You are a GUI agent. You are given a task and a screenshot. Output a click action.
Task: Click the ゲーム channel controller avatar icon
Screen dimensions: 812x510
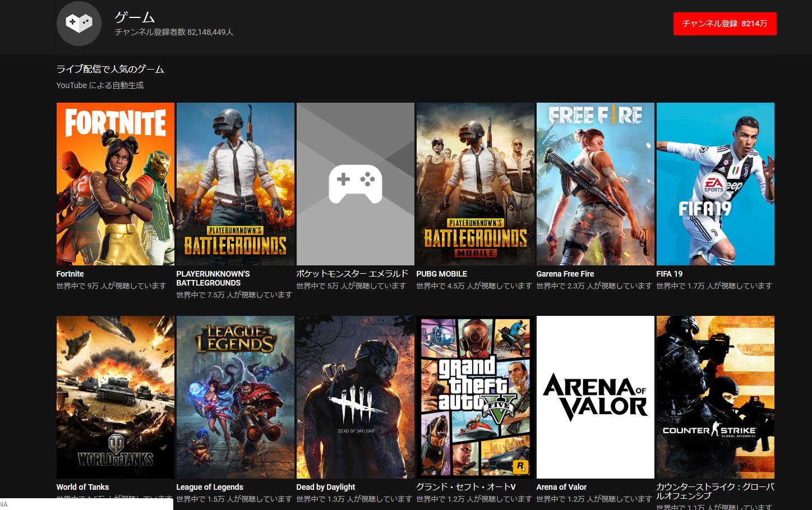79,24
